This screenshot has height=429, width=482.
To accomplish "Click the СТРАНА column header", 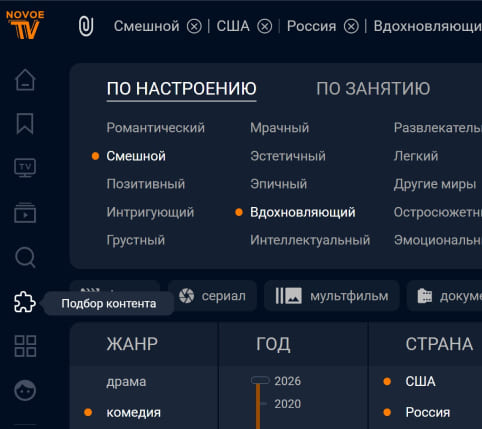I will coord(439,344).
